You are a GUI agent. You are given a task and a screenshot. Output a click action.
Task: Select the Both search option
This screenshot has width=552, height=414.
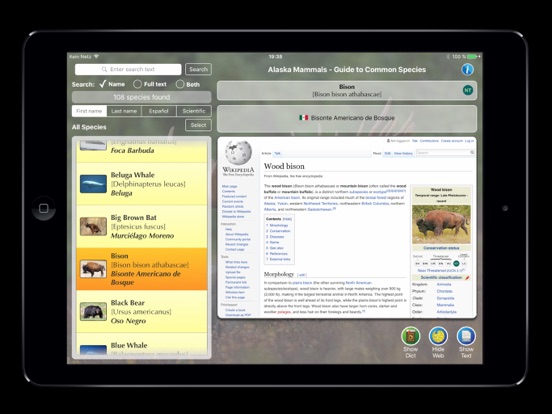(x=188, y=84)
